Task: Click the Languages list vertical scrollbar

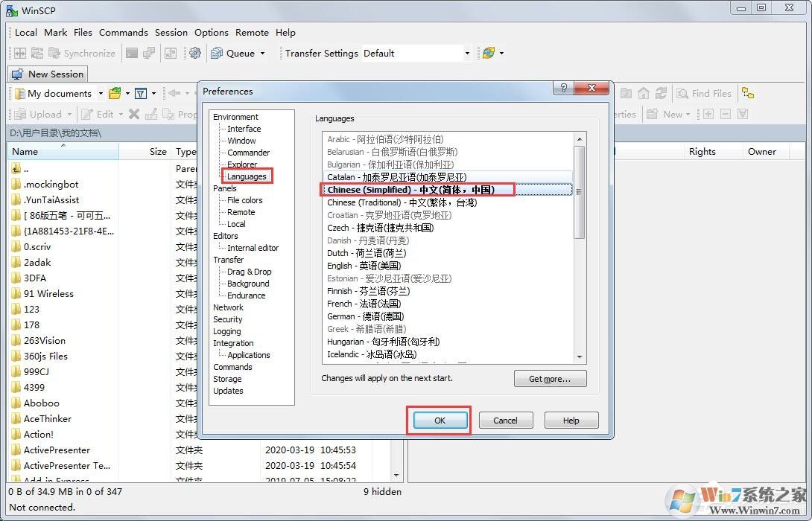Action: coord(579,192)
